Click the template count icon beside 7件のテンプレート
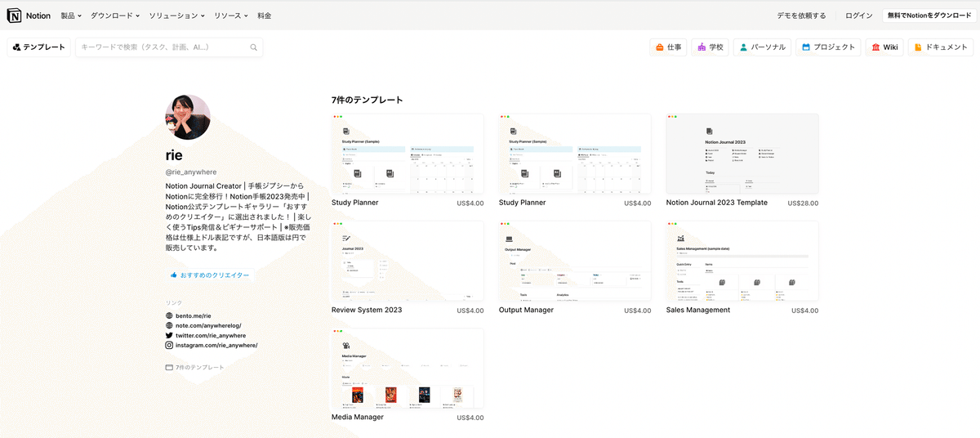The image size is (980, 438). pos(169,368)
